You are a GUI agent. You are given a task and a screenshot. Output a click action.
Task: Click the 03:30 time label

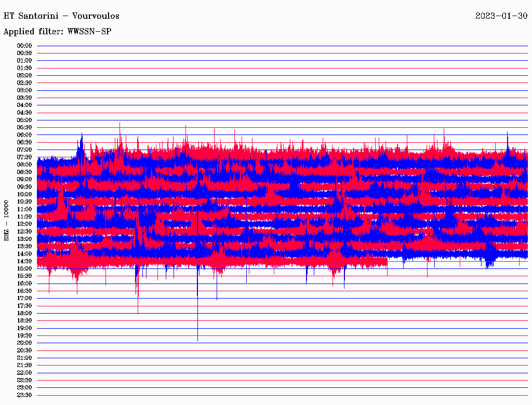click(24, 98)
